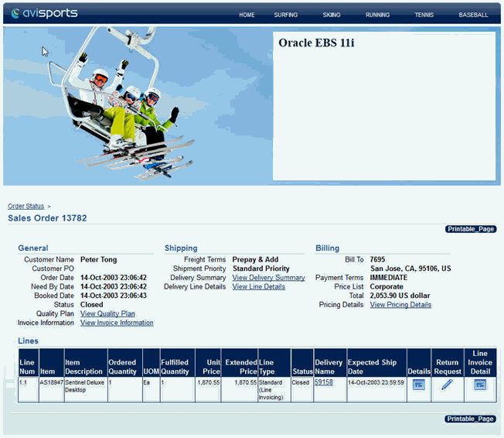This screenshot has width=504, height=438.
Task: Click customer name Peter Tong
Action: click(98, 259)
